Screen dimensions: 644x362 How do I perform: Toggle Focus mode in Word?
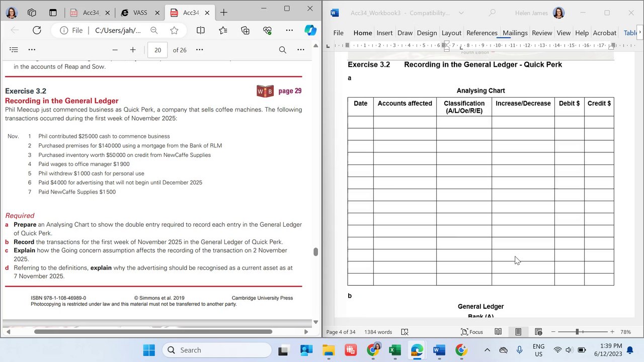click(472, 332)
